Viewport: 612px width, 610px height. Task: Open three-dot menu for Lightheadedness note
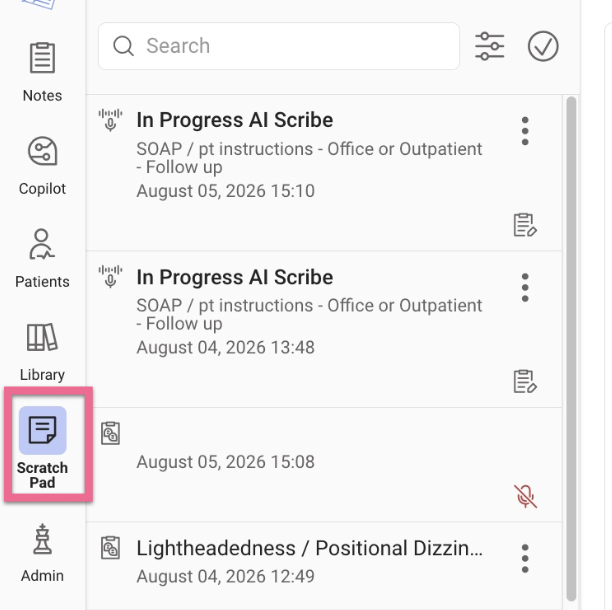tap(525, 558)
